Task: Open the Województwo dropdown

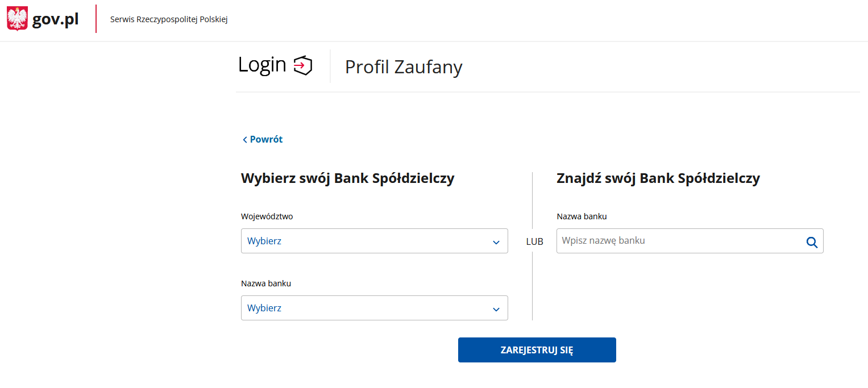Action: pyautogui.click(x=375, y=241)
